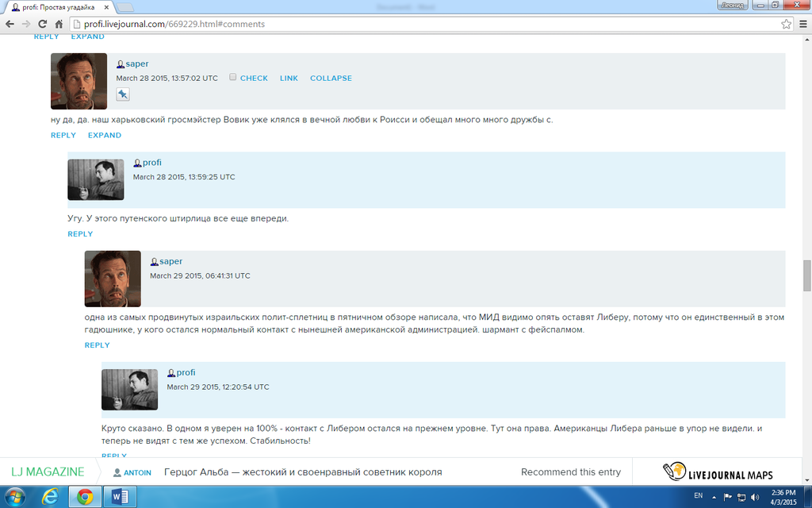
Task: Click the topmost EXPAND link
Action: pos(87,37)
